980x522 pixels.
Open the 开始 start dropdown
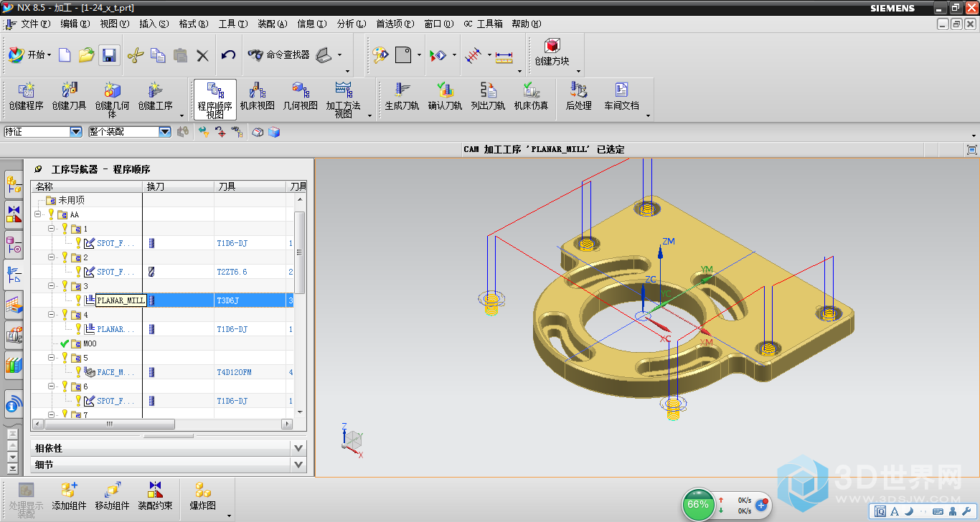coord(30,54)
